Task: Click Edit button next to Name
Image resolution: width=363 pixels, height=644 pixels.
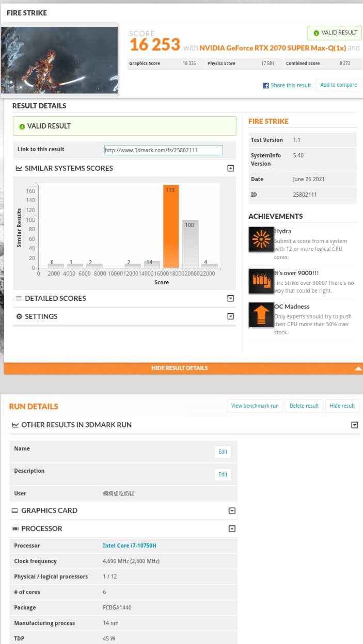Action: coord(223,452)
